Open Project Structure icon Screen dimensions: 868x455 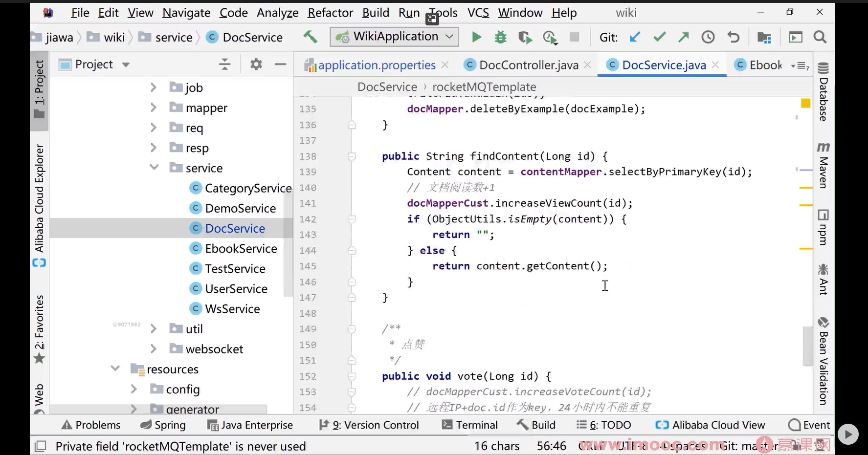764,37
